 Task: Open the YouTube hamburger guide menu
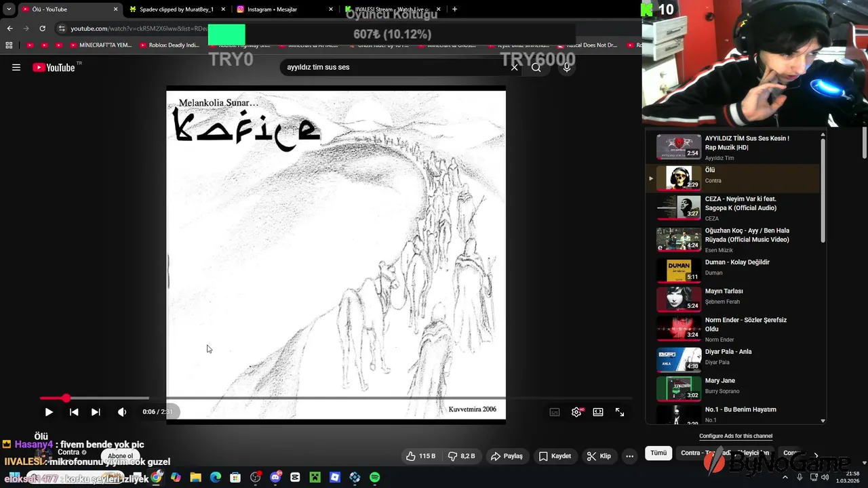click(16, 67)
